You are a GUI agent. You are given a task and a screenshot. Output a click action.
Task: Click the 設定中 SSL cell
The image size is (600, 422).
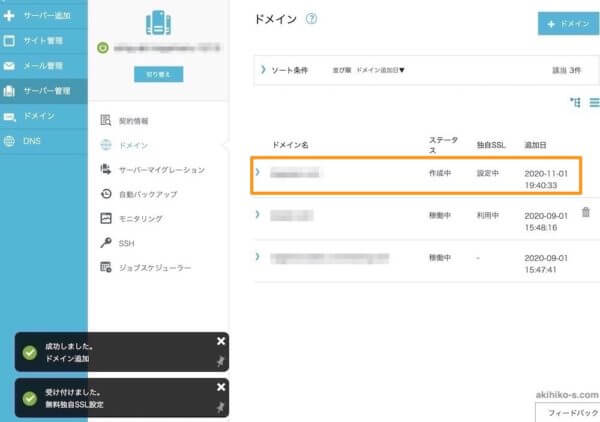click(488, 173)
